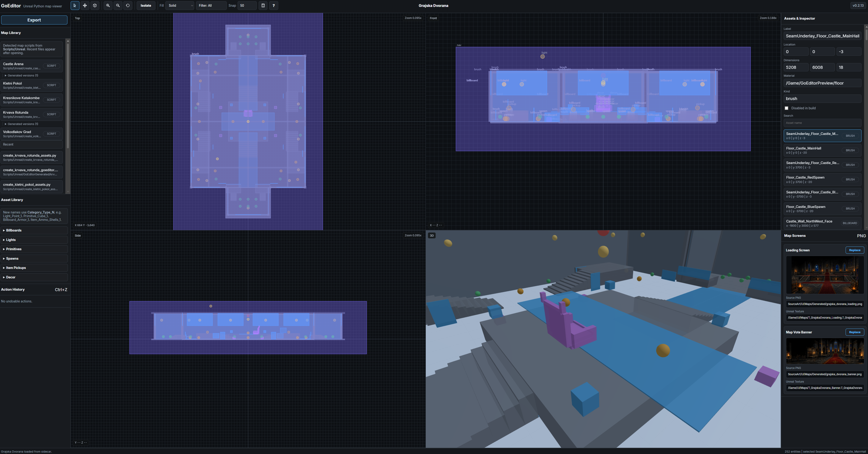The width and height of the screenshot is (868, 454).
Task: Click the Location X field
Action: click(x=796, y=52)
